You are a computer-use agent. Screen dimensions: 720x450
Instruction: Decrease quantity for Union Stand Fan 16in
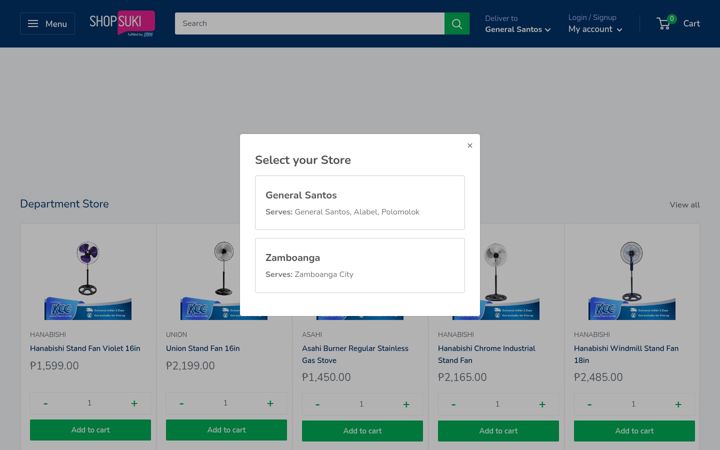(181, 403)
